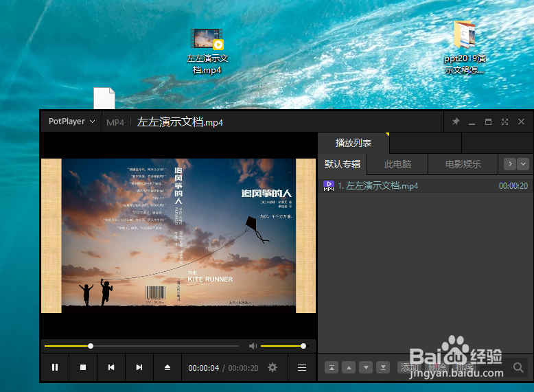Adjust the volume slider
The width and height of the screenshot is (534, 392).
point(283,346)
